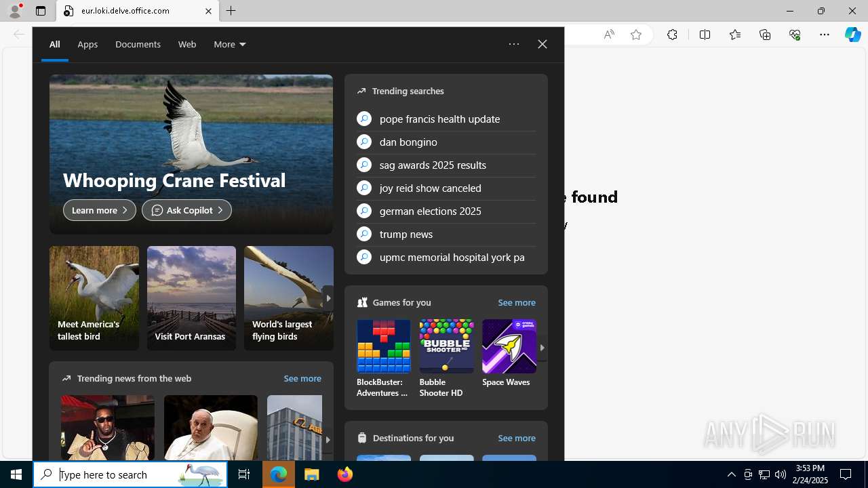Open Edge profile icon

point(15,11)
